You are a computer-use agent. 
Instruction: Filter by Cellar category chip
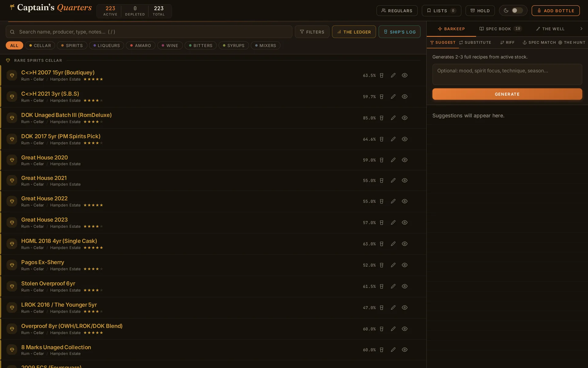(x=40, y=45)
